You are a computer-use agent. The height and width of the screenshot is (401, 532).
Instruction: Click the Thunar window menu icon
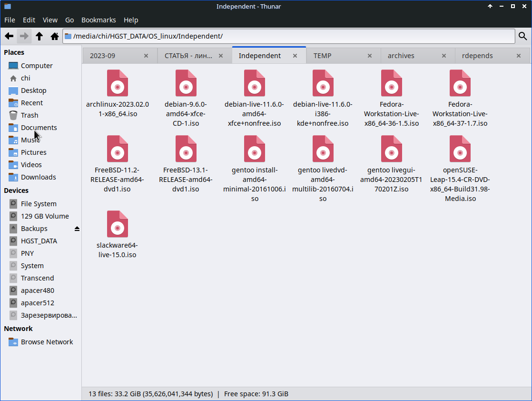pyautogui.click(x=8, y=6)
